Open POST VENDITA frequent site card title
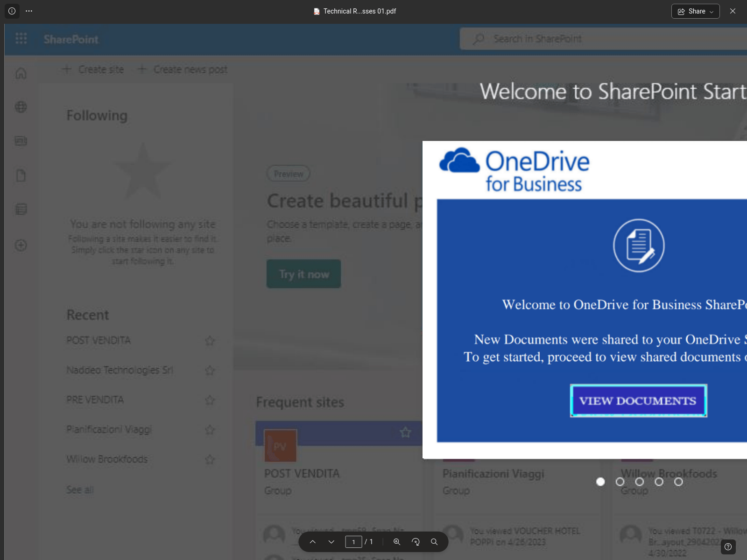 point(302,474)
